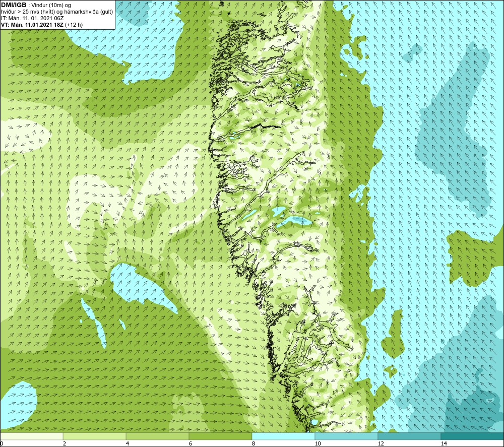
Task: Click the DMI/IGB title text
Action: click(14, 5)
